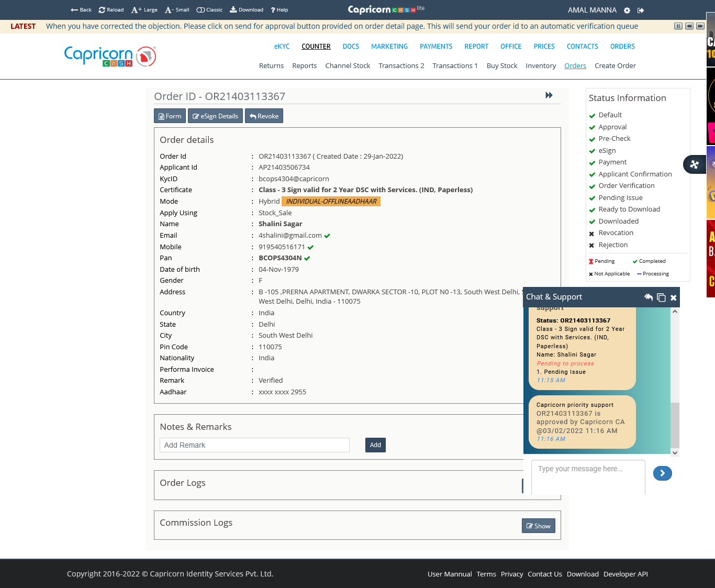Click the reply arrow in Chat & Support header

point(649,297)
